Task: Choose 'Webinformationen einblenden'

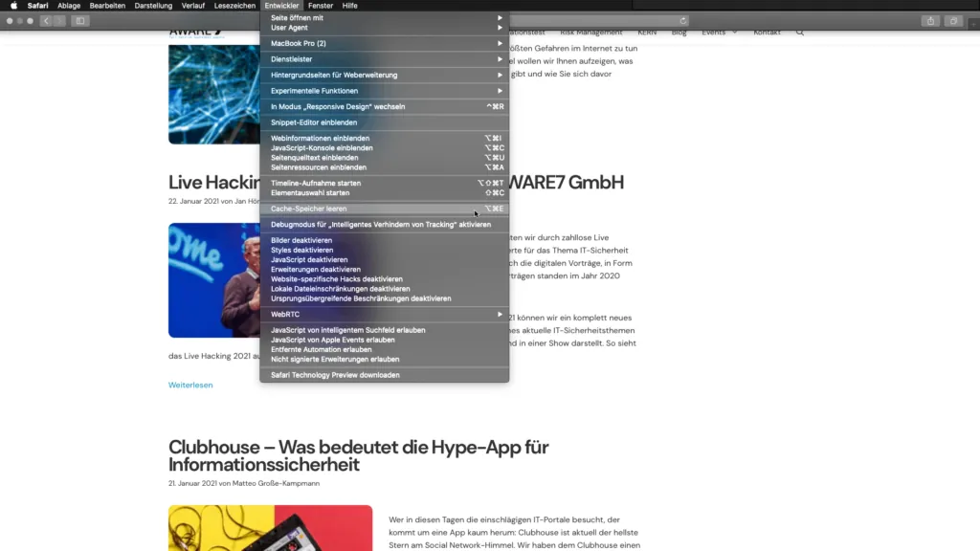Action: click(320, 139)
